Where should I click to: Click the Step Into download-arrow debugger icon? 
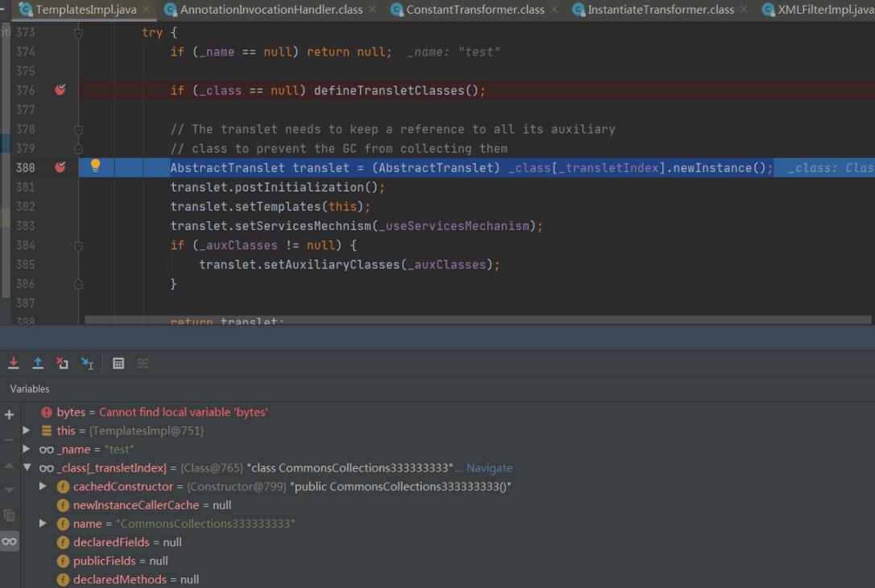[x=14, y=364]
